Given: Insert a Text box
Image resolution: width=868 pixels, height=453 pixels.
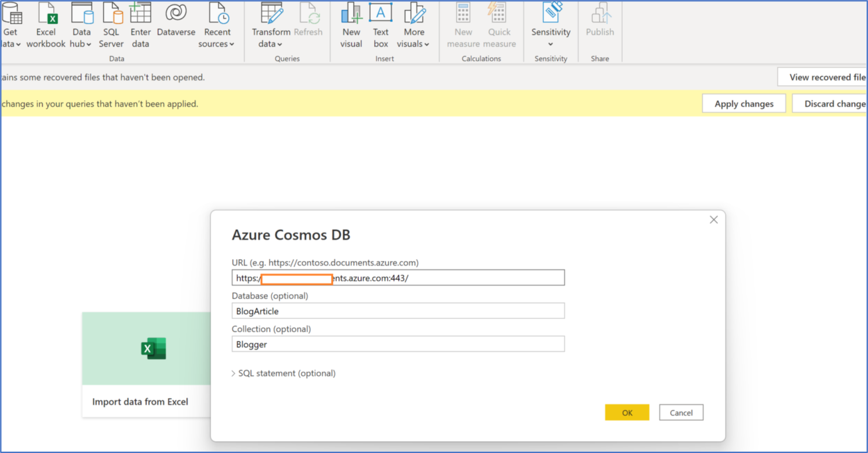Looking at the screenshot, I should (x=380, y=25).
